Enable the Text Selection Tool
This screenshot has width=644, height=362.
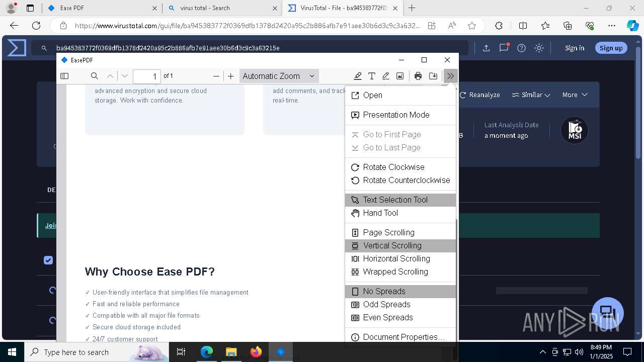(x=400, y=200)
